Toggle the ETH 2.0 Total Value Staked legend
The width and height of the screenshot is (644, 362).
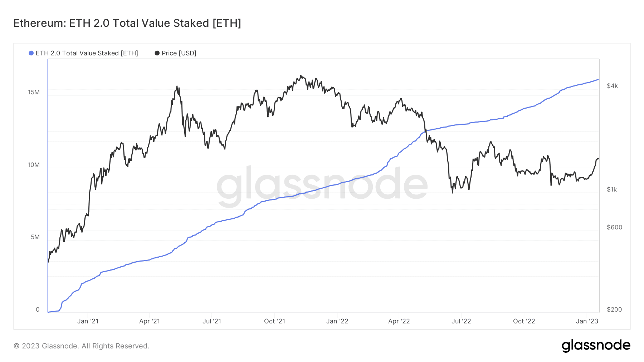(x=83, y=53)
